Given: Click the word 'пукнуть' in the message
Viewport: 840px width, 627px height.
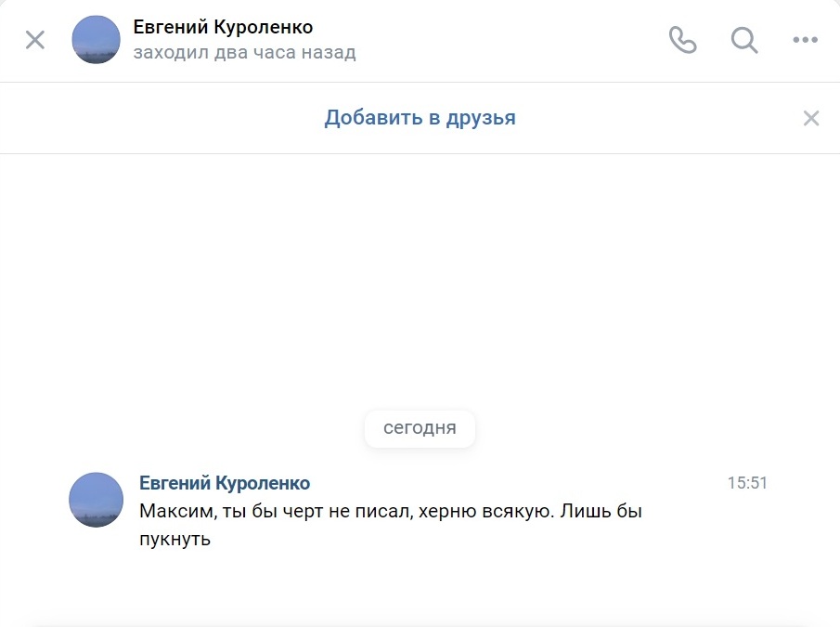Looking at the screenshot, I should click(175, 539).
